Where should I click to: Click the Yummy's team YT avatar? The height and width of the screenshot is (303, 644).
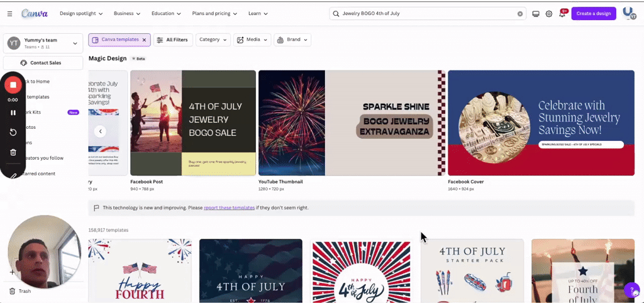pyautogui.click(x=14, y=43)
